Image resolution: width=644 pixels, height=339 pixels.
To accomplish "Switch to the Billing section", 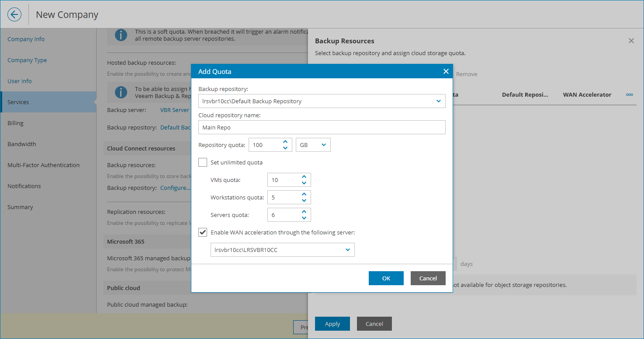I will 15,123.
